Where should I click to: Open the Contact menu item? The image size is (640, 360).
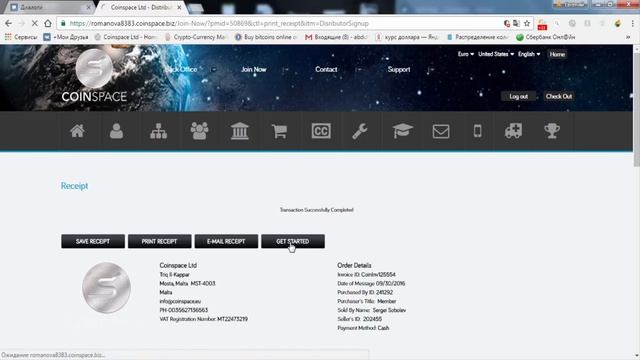pyautogui.click(x=326, y=69)
